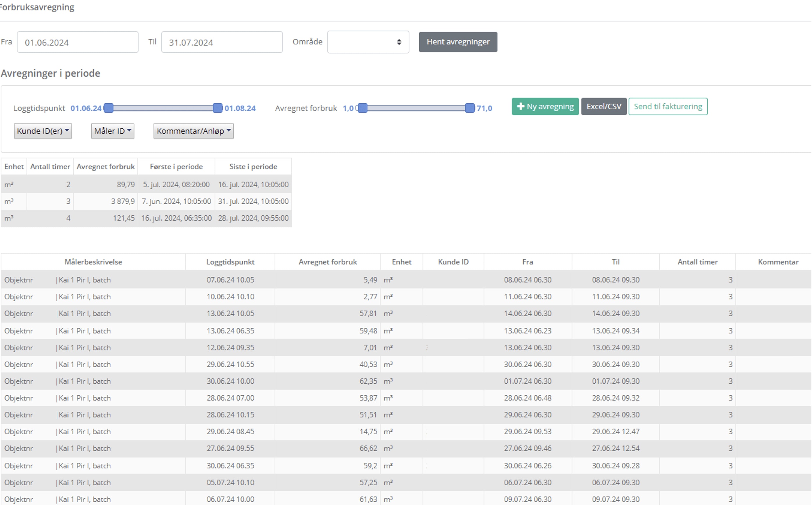
Task: Open the Måler ID filter dropdown
Action: tap(113, 131)
